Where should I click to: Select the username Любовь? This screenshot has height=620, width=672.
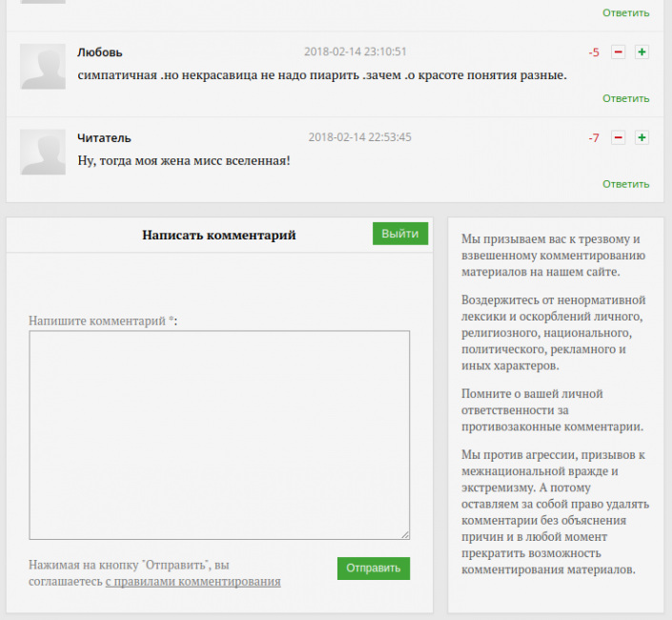click(x=100, y=52)
